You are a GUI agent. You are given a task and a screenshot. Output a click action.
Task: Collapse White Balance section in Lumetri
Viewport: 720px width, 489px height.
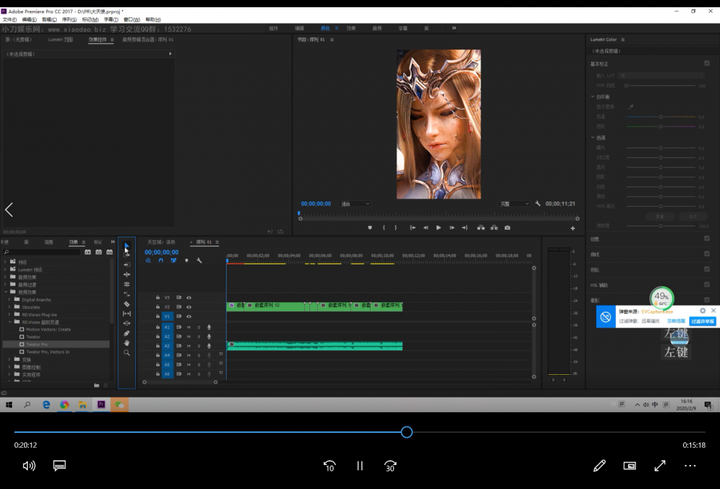click(x=593, y=97)
